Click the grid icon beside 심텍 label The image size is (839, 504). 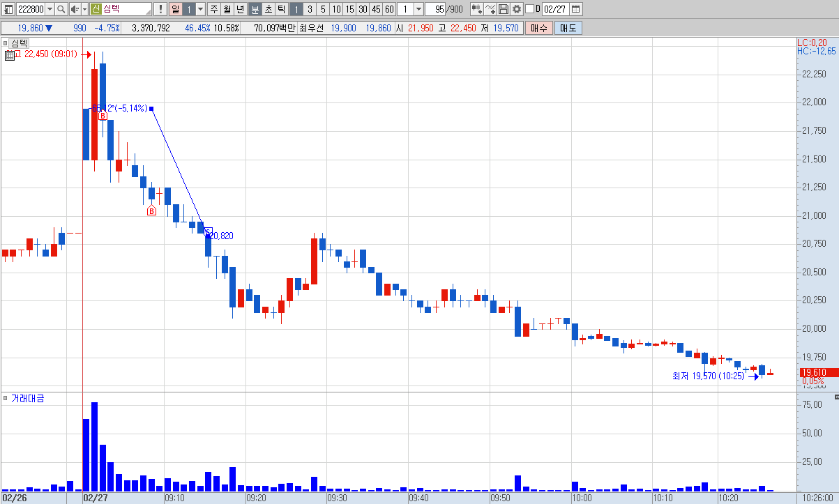[x=9, y=56]
